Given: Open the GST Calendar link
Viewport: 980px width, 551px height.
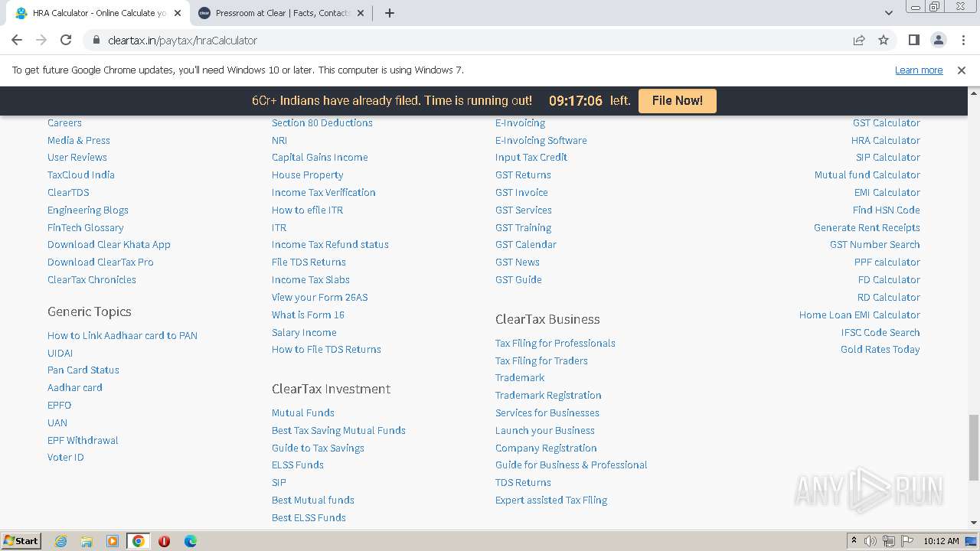Looking at the screenshot, I should pos(526,244).
